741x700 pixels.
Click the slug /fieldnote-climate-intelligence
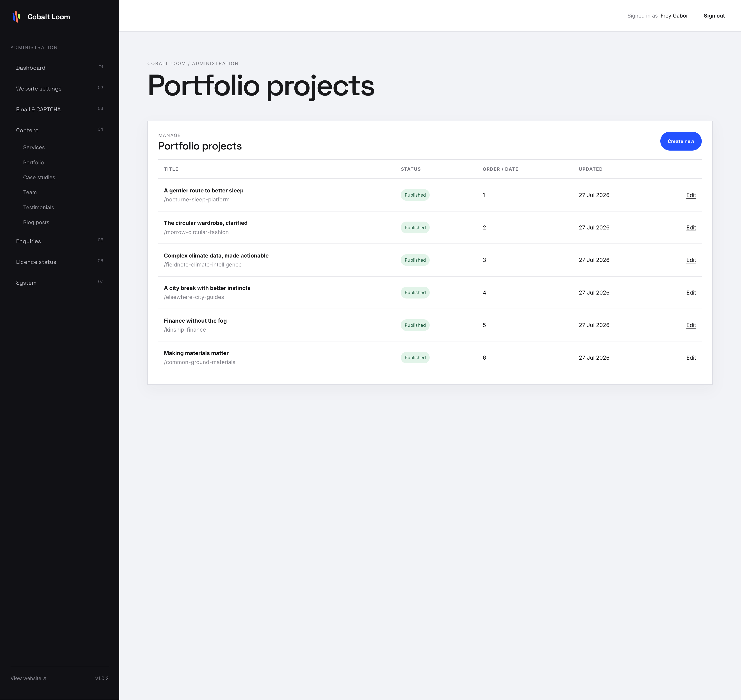(203, 265)
